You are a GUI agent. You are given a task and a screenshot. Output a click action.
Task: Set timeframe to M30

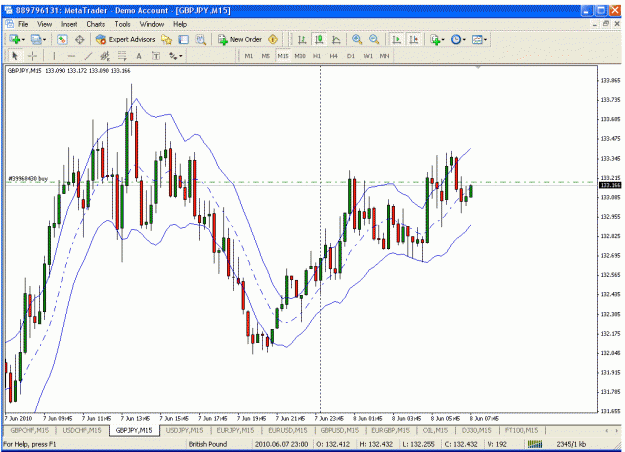click(x=300, y=56)
